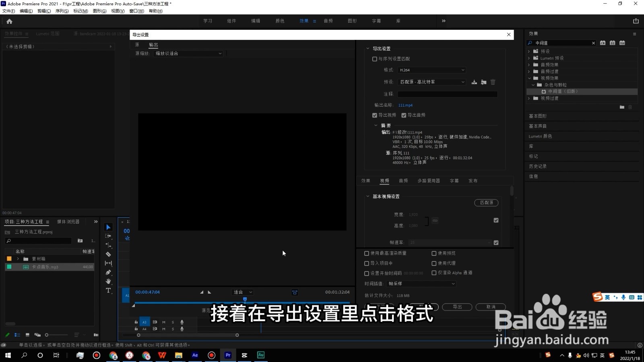Click the voice-over record microphone on track A3
This screenshot has height=362, width=644.
[182, 322]
